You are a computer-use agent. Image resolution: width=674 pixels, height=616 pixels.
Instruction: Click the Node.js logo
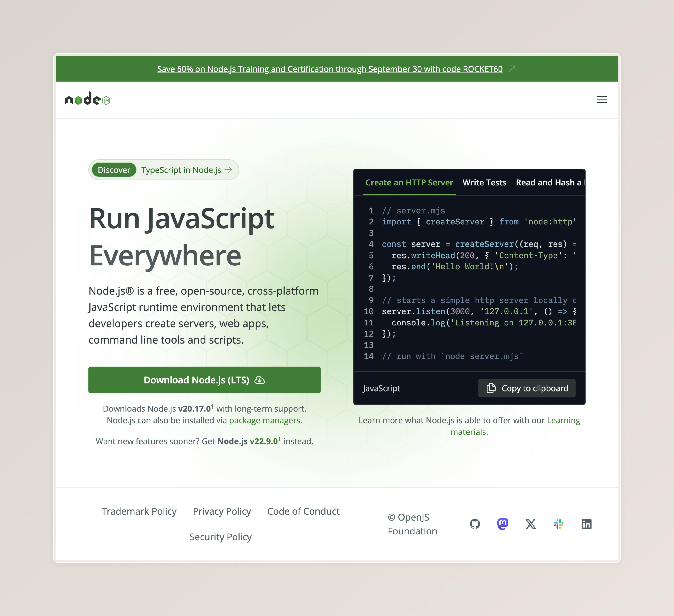[88, 99]
